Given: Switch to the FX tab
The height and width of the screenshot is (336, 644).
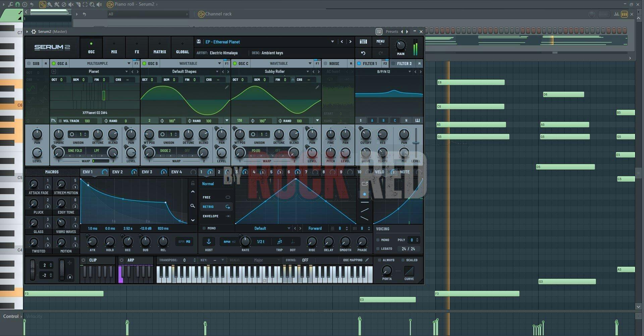Looking at the screenshot, I should pos(137,47).
